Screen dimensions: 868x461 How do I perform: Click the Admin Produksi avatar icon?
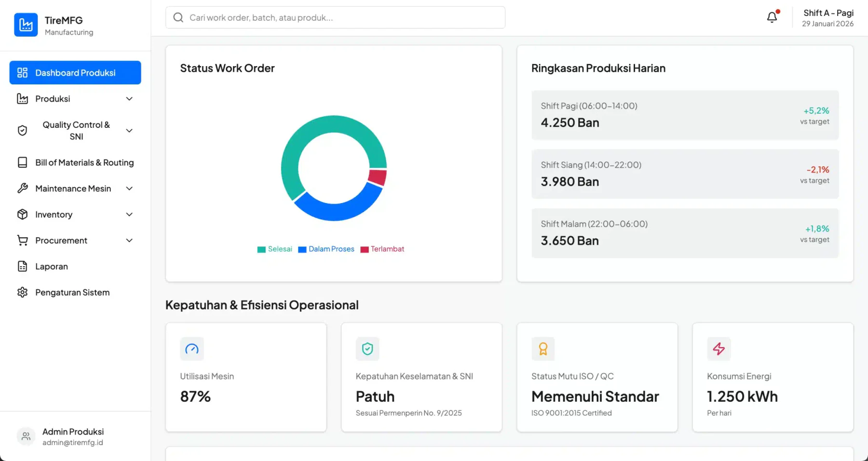coord(26,436)
